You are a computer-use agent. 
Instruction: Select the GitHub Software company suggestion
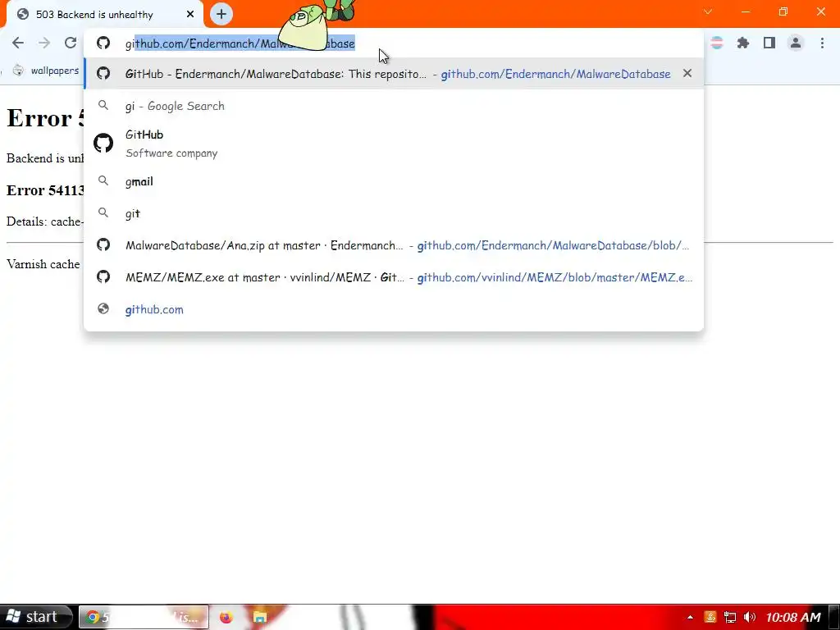pyautogui.click(x=394, y=144)
